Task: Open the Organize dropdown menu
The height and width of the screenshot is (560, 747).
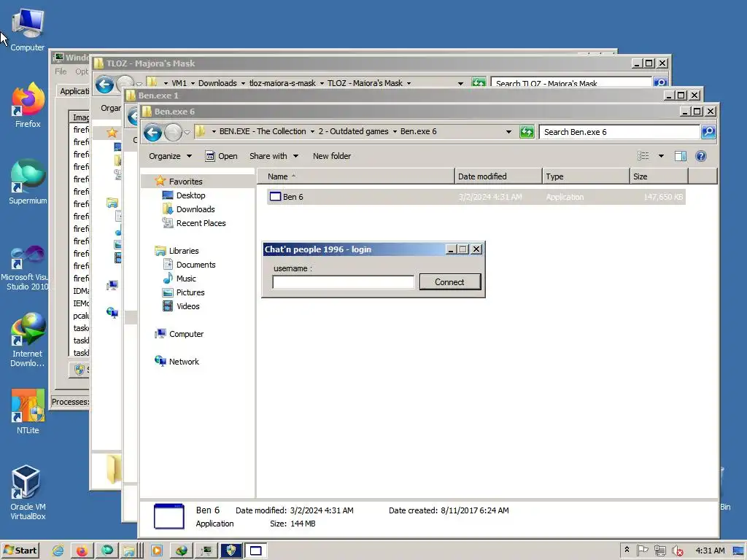Action: pyautogui.click(x=170, y=156)
